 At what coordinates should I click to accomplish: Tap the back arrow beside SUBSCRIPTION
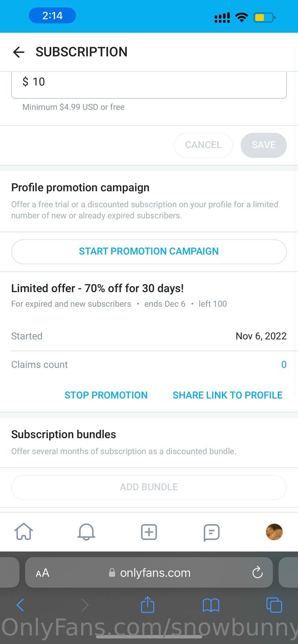pos(19,52)
